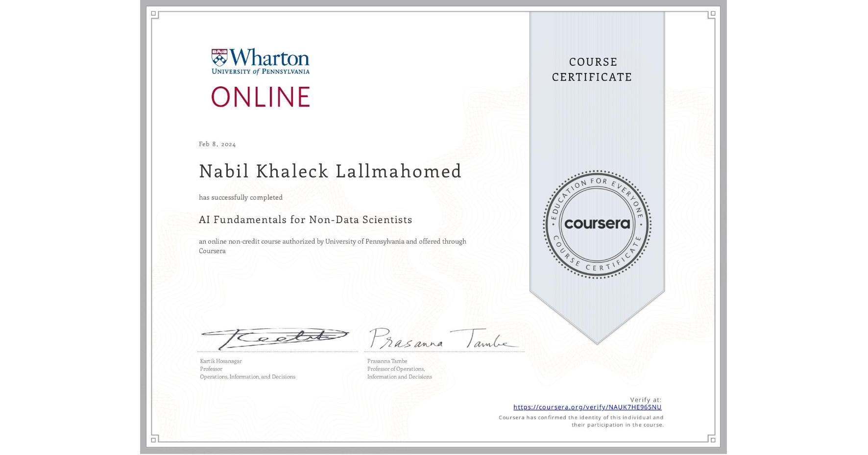This screenshot has width=868, height=455.
Task: Click the red ONLINE wordmark
Action: [261, 97]
